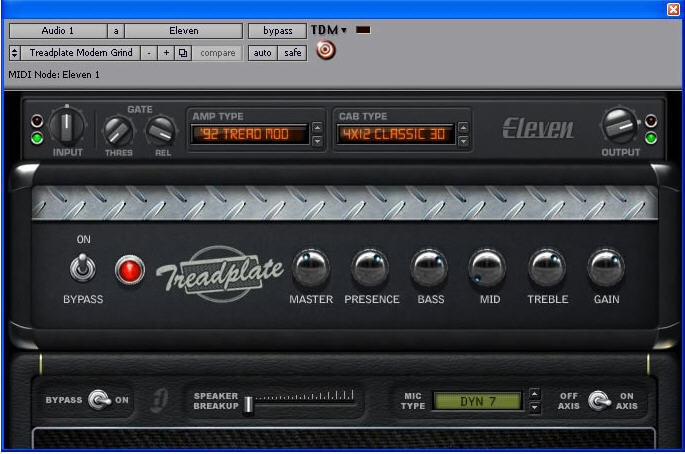Open the CAB TYPE display menu

click(395, 134)
